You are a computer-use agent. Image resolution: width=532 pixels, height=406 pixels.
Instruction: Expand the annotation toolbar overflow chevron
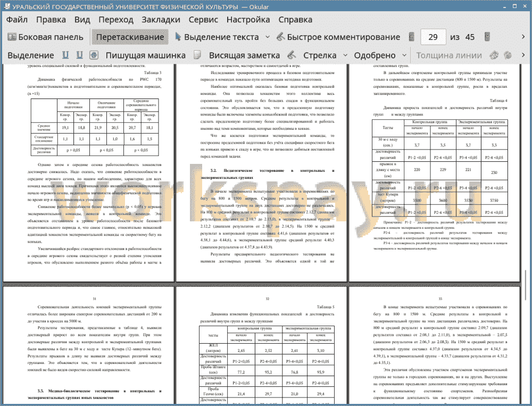(523, 55)
